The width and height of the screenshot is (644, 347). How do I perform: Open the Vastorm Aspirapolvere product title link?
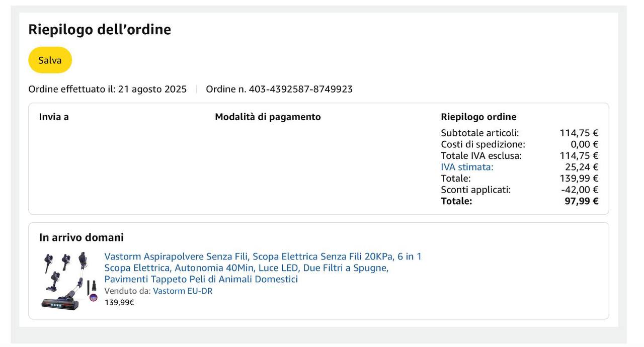(263, 268)
